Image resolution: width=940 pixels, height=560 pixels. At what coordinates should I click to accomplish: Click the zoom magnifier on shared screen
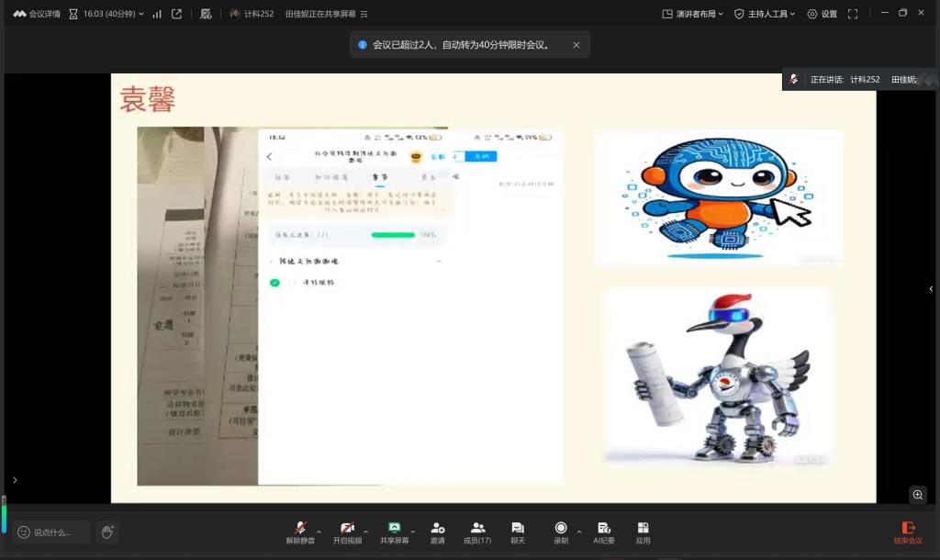pos(918,495)
